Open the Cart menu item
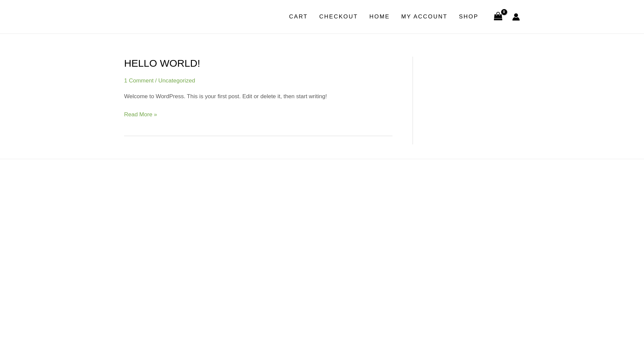 [x=298, y=17]
